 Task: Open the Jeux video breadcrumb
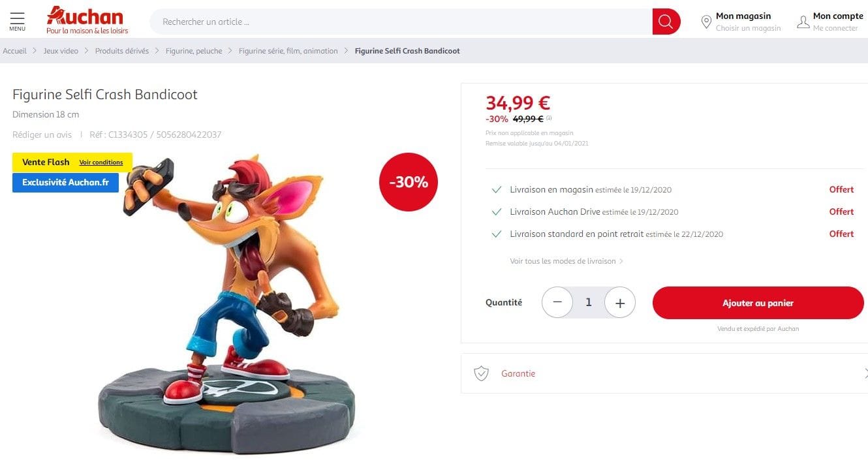[x=61, y=51]
